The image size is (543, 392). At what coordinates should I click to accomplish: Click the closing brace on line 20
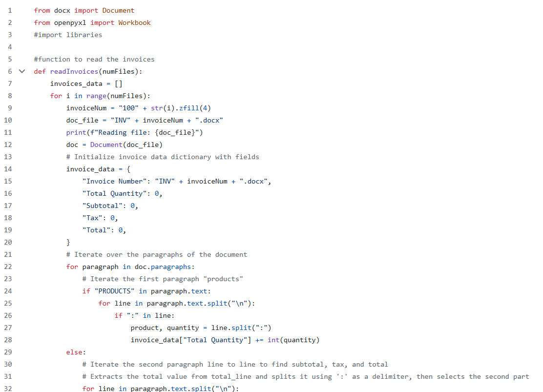(68, 243)
